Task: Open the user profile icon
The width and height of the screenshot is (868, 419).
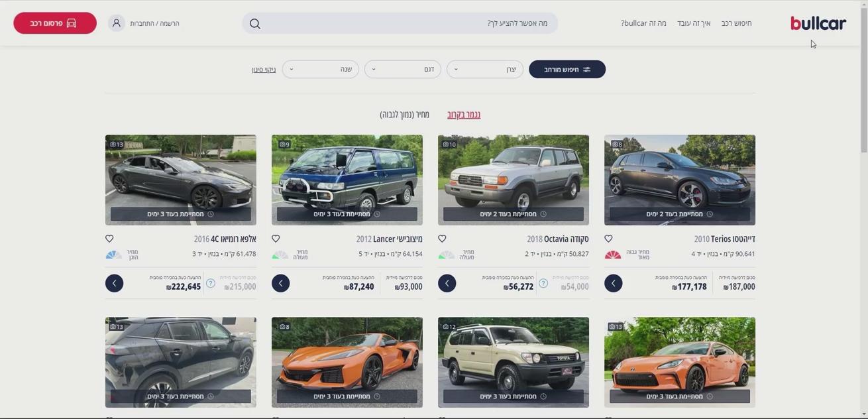Action: tap(117, 23)
